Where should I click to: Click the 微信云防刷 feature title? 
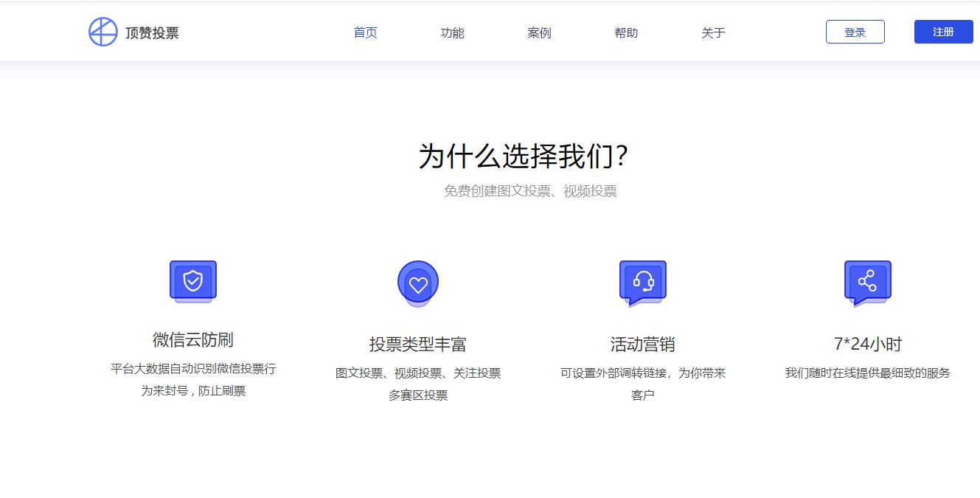pos(192,342)
